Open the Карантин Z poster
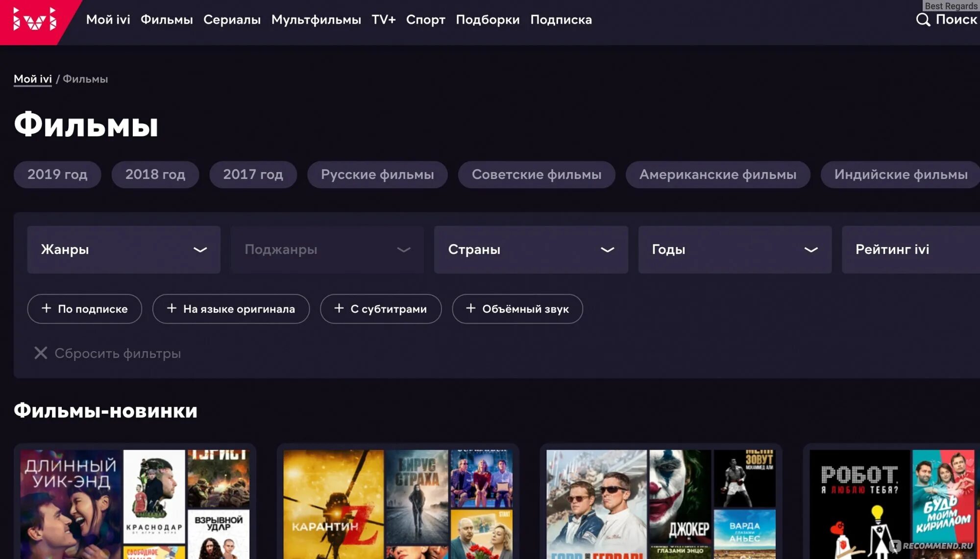The image size is (980, 559). [x=333, y=504]
